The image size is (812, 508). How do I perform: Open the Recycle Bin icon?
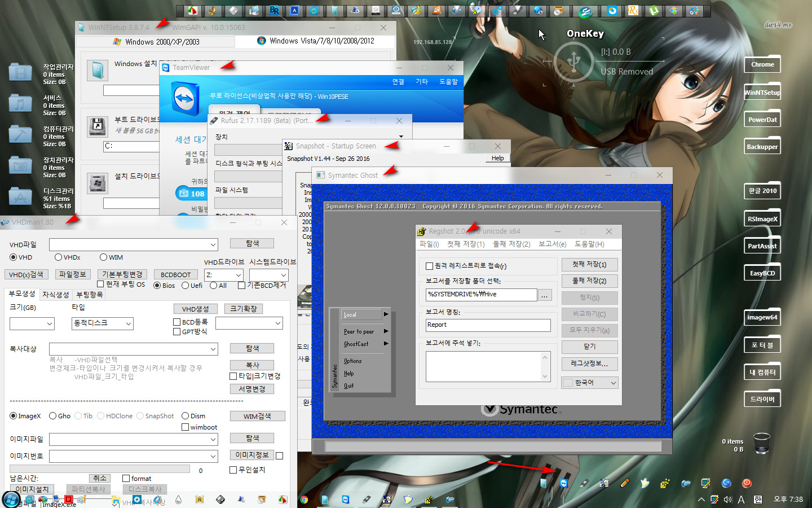pyautogui.click(x=761, y=443)
